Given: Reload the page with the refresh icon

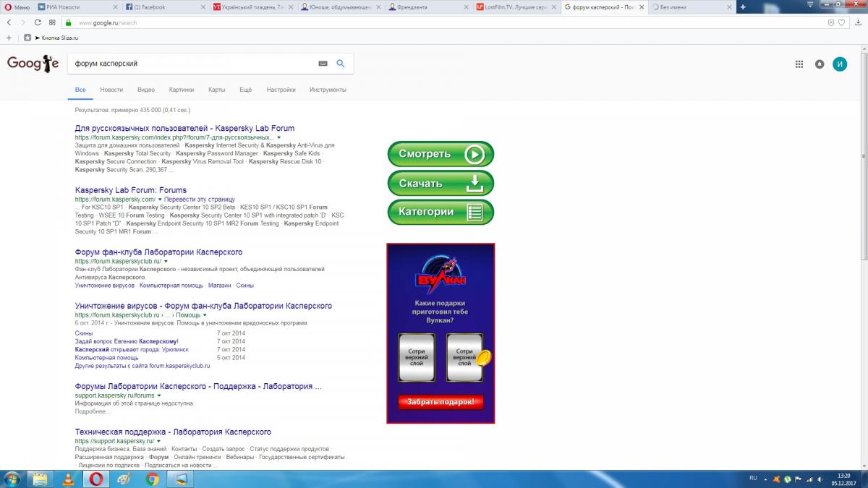Looking at the screenshot, I should click(x=38, y=22).
